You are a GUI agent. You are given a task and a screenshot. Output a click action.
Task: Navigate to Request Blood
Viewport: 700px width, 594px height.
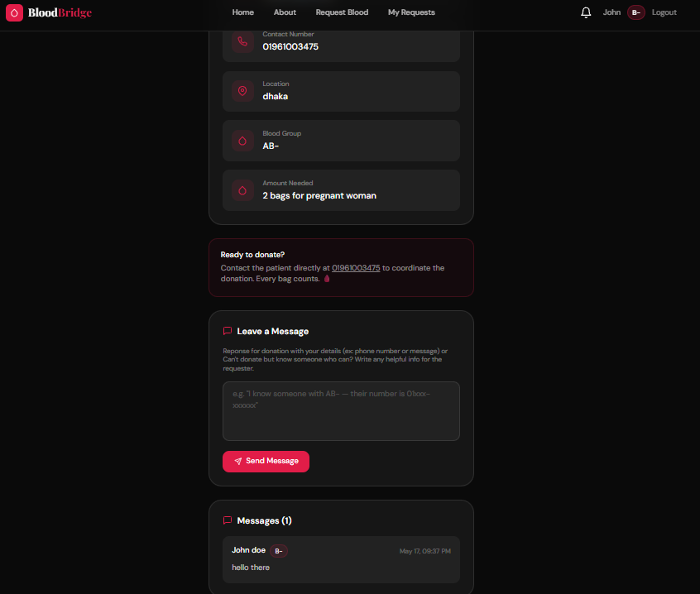(342, 12)
